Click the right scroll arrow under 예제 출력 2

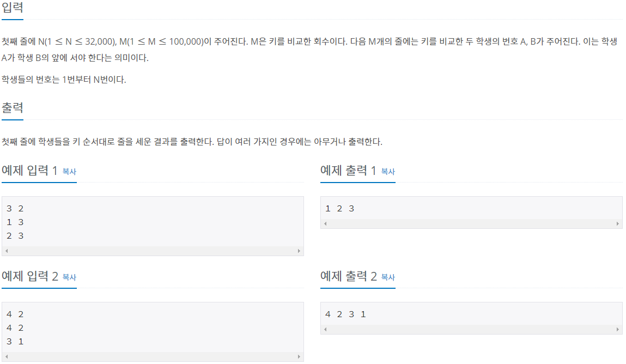coord(617,330)
